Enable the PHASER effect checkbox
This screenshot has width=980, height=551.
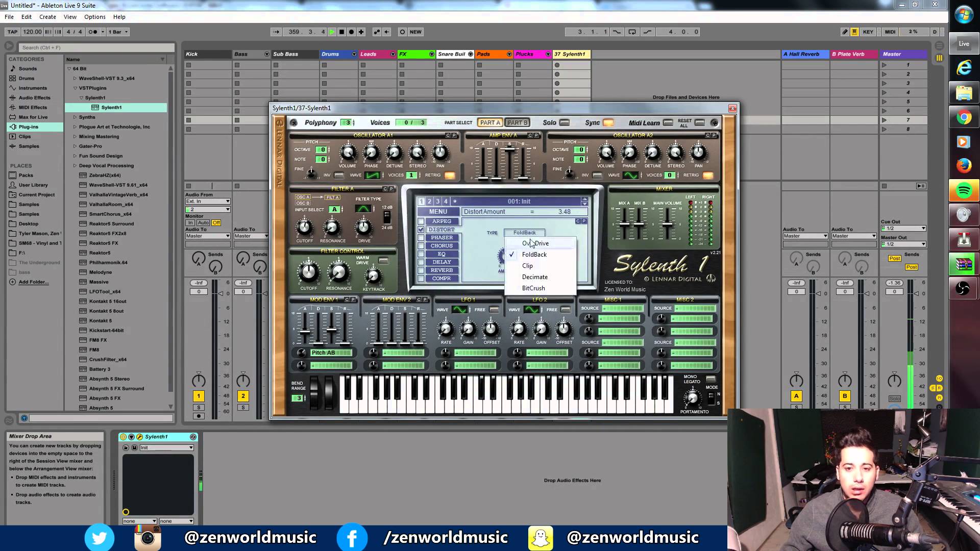(421, 238)
